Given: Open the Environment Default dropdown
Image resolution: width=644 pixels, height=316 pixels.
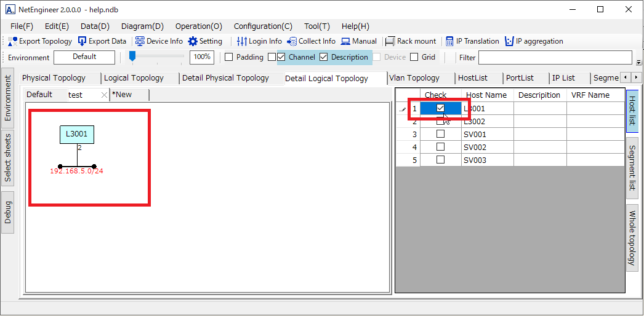Looking at the screenshot, I should point(84,57).
